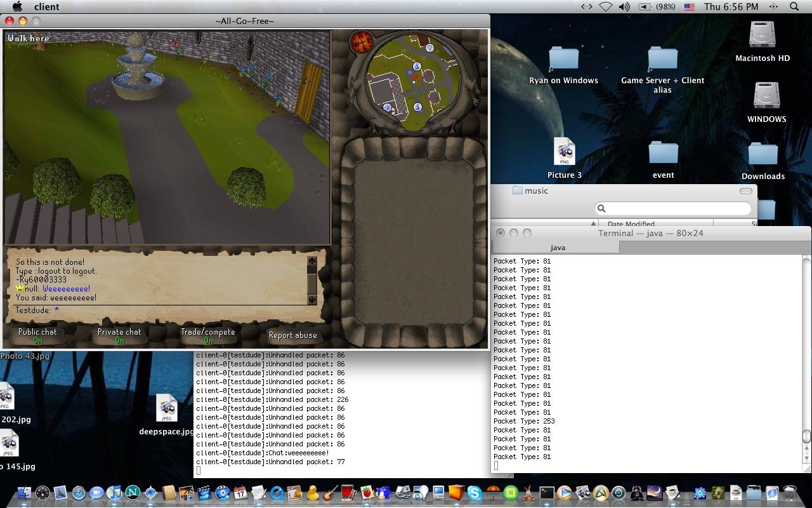The image size is (812, 508).
Task: Open the volume control in menu bar
Action: tap(624, 6)
